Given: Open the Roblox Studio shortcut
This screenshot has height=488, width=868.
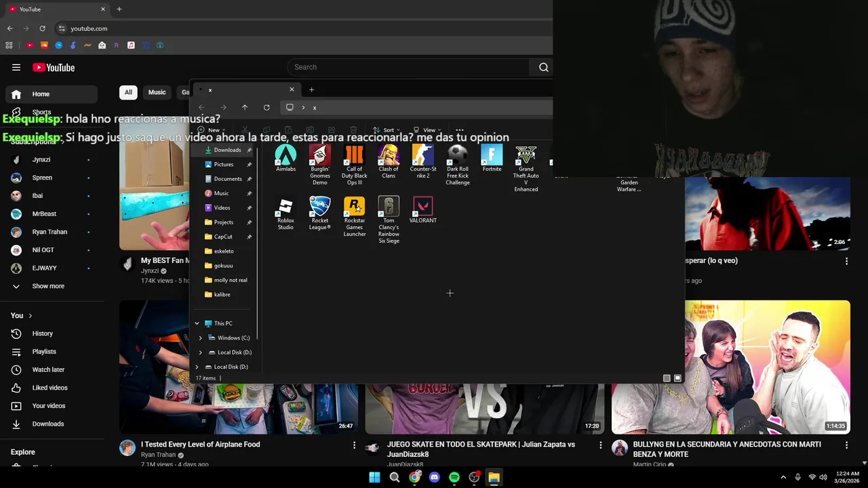Looking at the screenshot, I should click(285, 213).
